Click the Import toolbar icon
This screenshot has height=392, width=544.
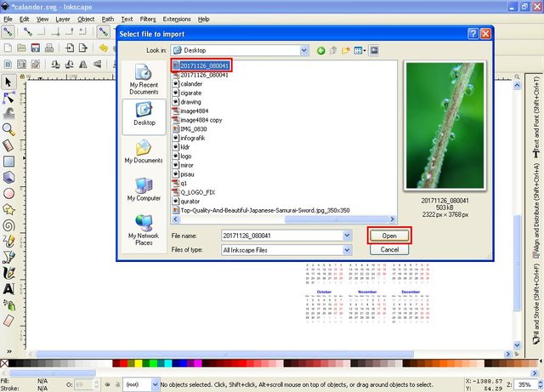70,48
